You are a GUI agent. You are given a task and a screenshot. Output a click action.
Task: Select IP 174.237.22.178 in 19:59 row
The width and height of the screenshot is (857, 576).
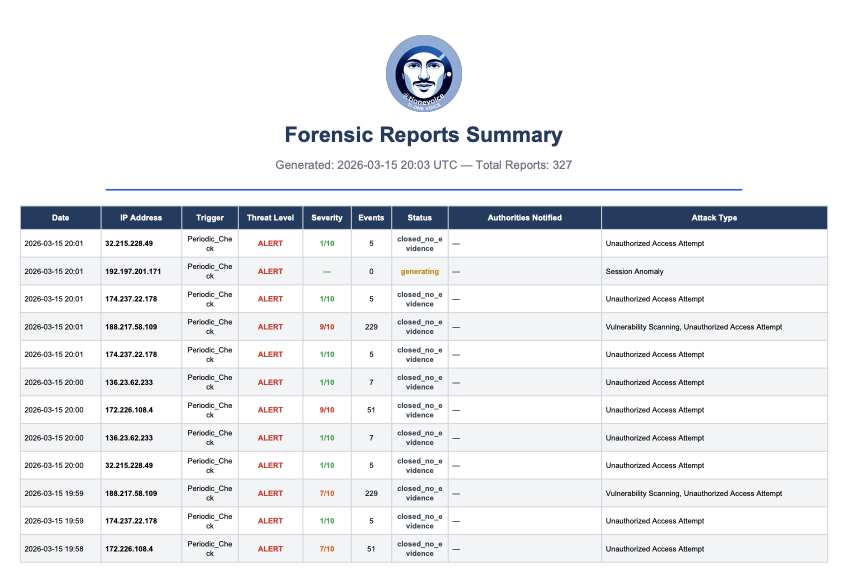[x=131, y=521]
